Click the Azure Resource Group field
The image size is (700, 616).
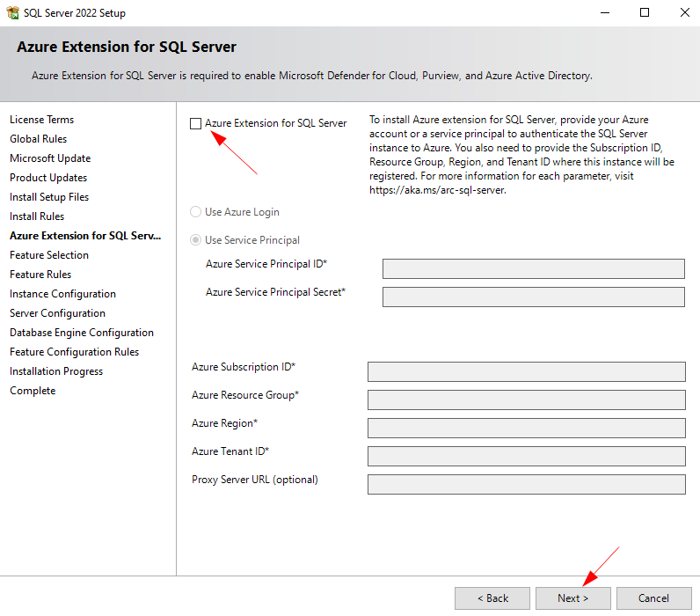pyautogui.click(x=527, y=400)
